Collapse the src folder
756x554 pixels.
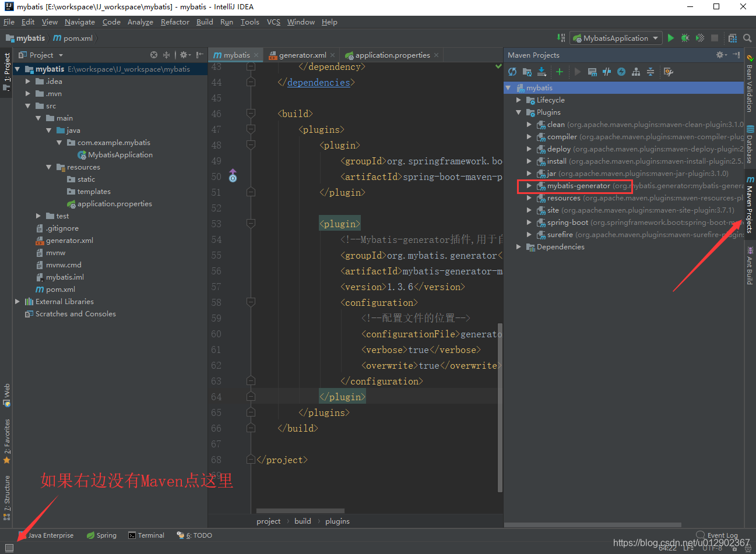(27, 106)
